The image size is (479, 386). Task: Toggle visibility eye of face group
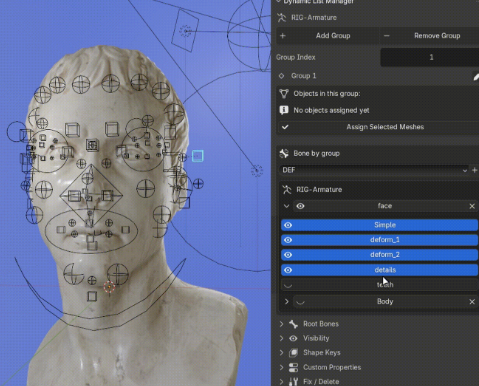click(300, 206)
